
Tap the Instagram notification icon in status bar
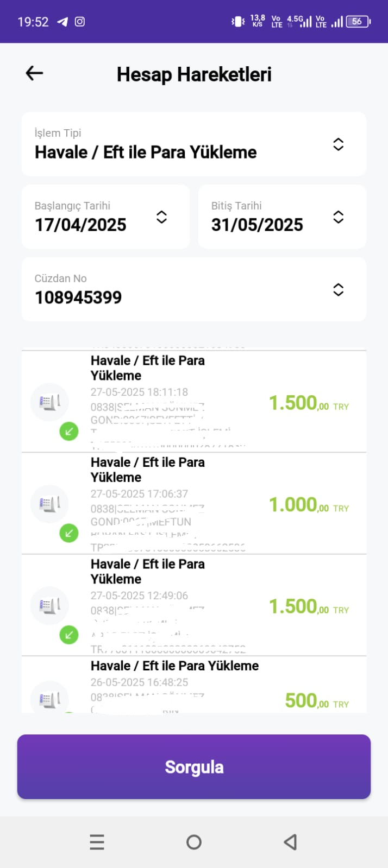pyautogui.click(x=80, y=22)
